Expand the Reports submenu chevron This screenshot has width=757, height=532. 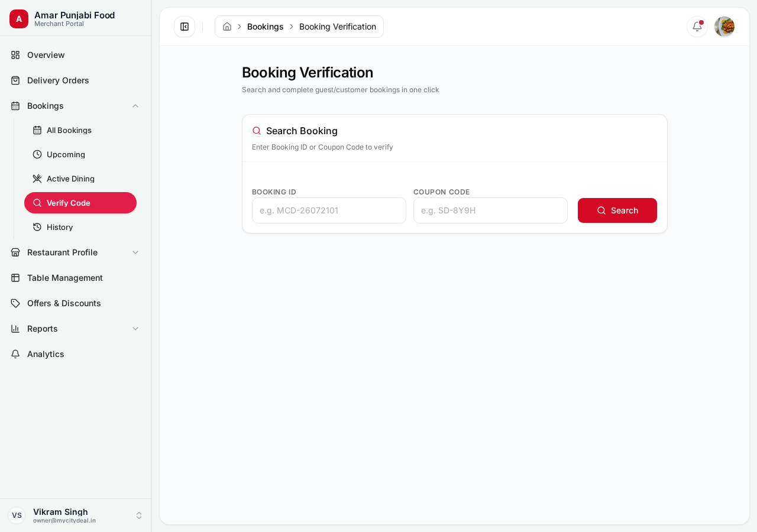coord(135,329)
